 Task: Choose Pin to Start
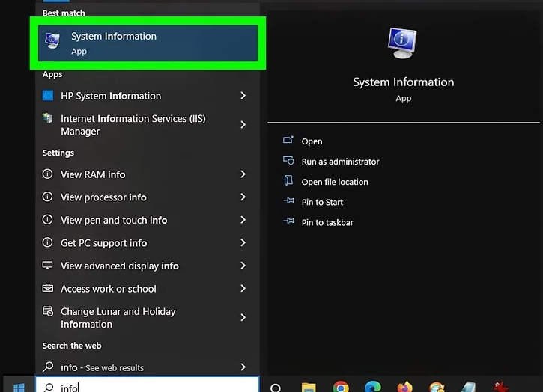(322, 203)
